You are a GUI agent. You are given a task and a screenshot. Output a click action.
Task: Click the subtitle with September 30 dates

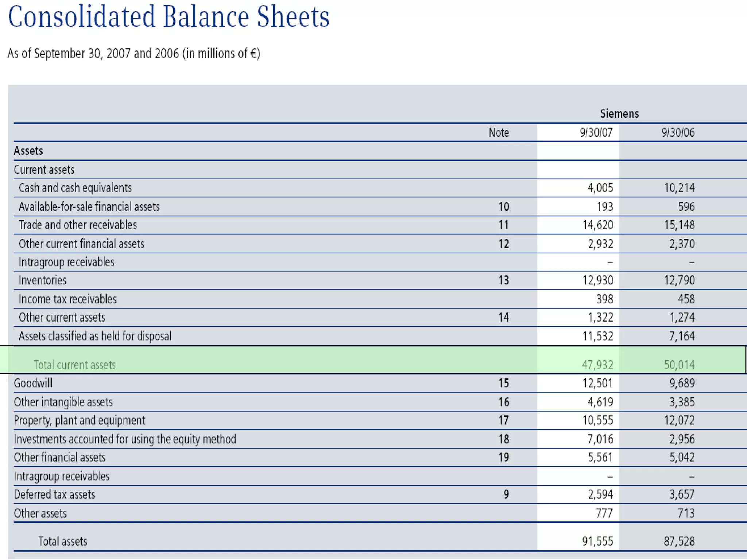pos(134,54)
